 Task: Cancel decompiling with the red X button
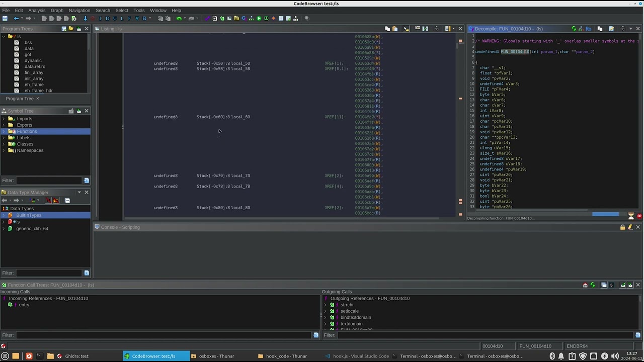639,216
